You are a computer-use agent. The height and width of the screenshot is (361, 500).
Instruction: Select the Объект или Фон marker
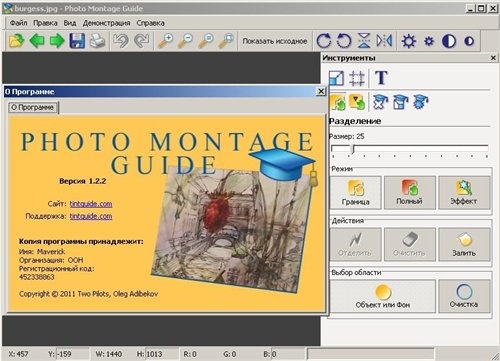[x=383, y=296]
